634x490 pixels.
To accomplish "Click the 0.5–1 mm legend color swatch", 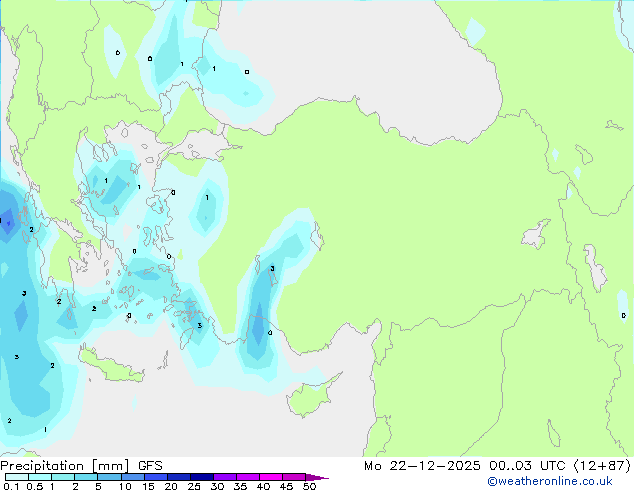I will (x=40, y=477).
